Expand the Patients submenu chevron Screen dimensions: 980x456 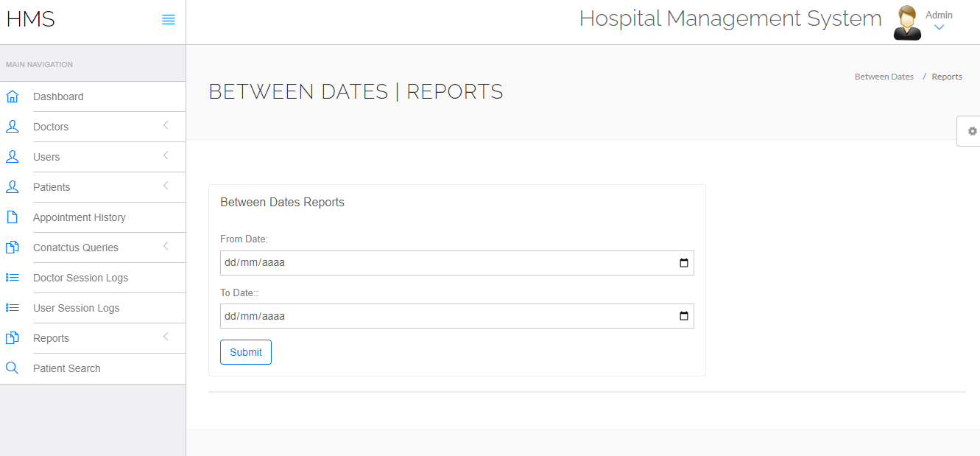[166, 186]
